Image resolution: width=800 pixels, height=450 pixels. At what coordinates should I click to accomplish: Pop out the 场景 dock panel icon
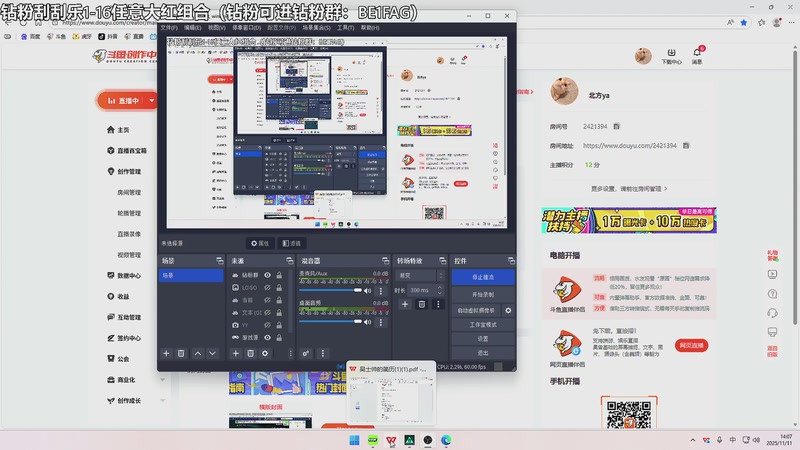220,261
